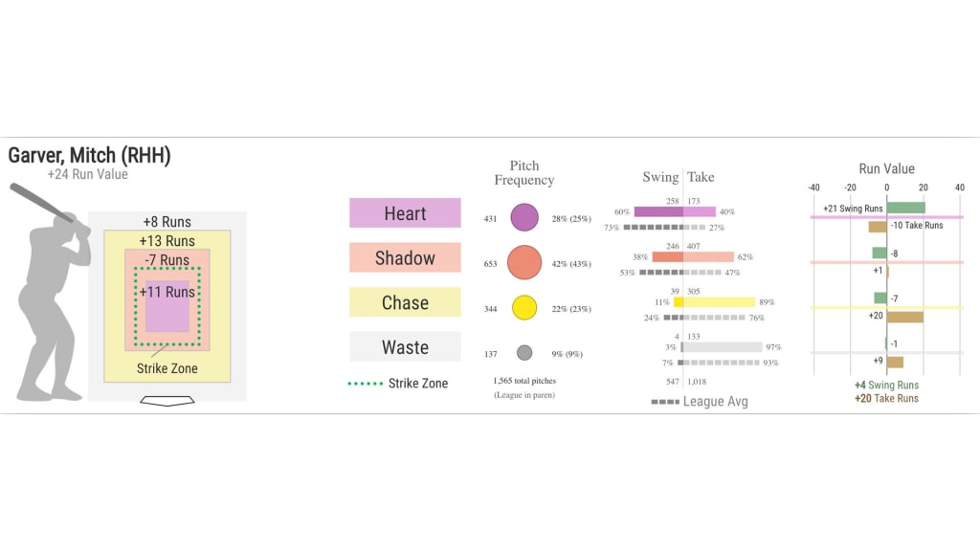Select the gray Waste pitch frequency circle
Viewport: 980px width, 551px height.
click(x=524, y=352)
